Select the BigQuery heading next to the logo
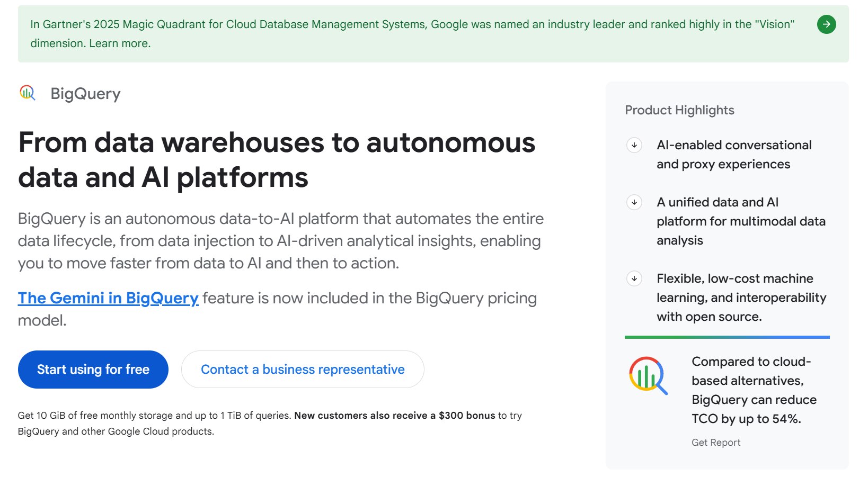The image size is (868, 495). tap(85, 94)
